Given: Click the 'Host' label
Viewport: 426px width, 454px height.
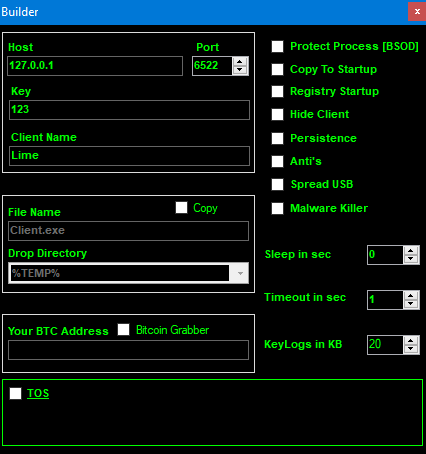Looking at the screenshot, I should [21, 47].
